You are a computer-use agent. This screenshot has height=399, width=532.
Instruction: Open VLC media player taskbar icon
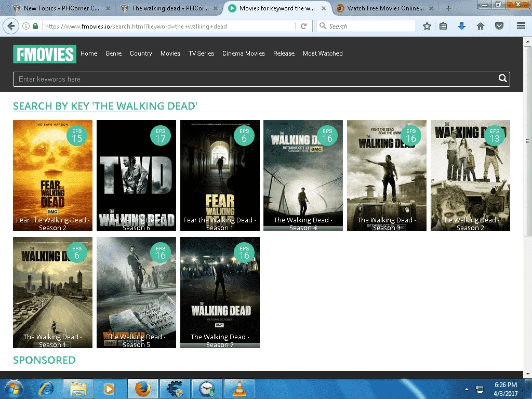pyautogui.click(x=240, y=389)
